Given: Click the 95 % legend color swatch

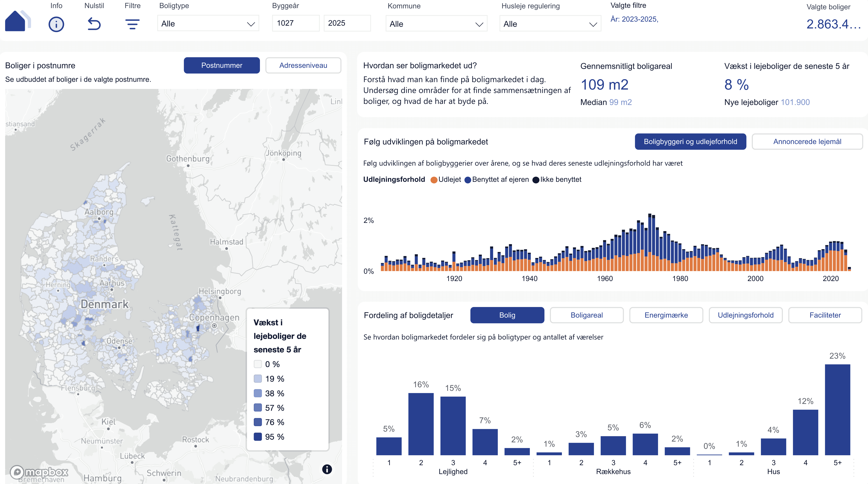Looking at the screenshot, I should [x=258, y=437].
